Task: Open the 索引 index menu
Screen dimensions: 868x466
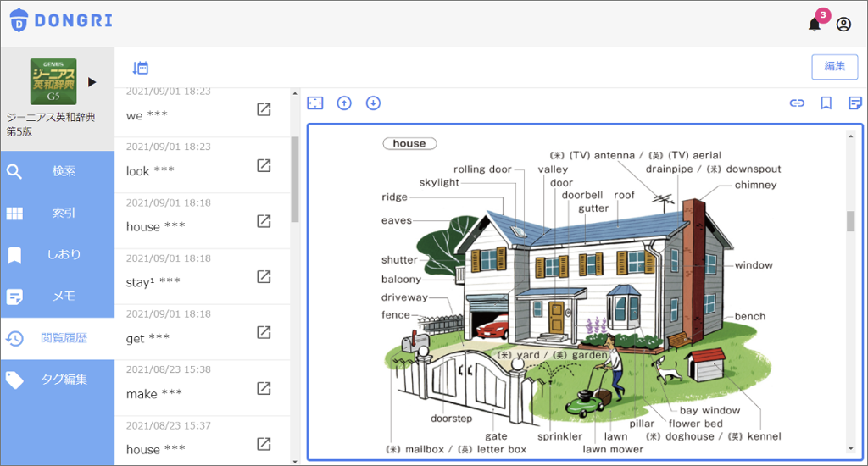Action: point(58,213)
